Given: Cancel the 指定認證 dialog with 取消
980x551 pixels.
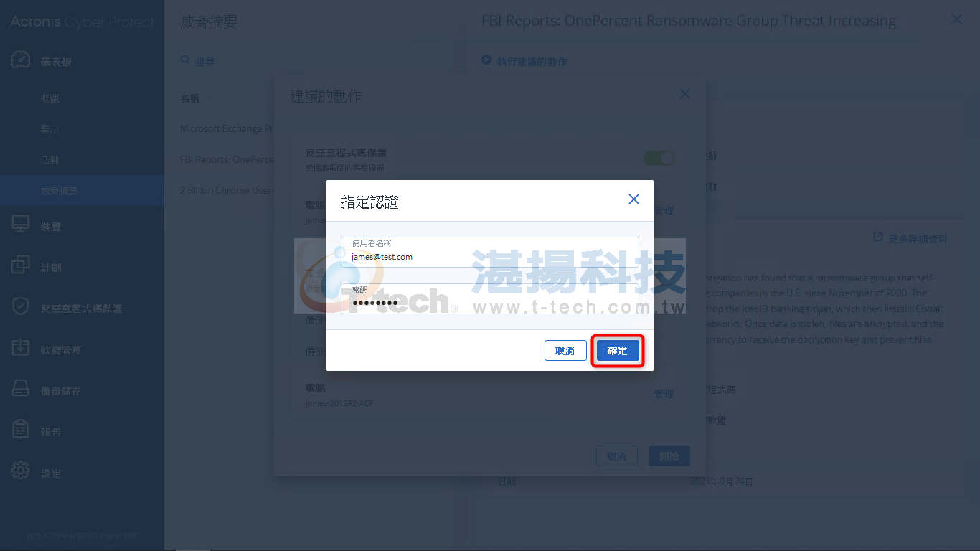Looking at the screenshot, I should (x=565, y=351).
